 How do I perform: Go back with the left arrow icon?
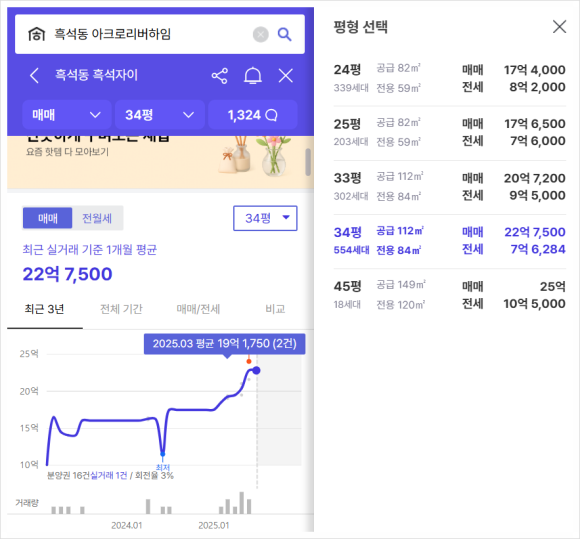click(x=34, y=75)
